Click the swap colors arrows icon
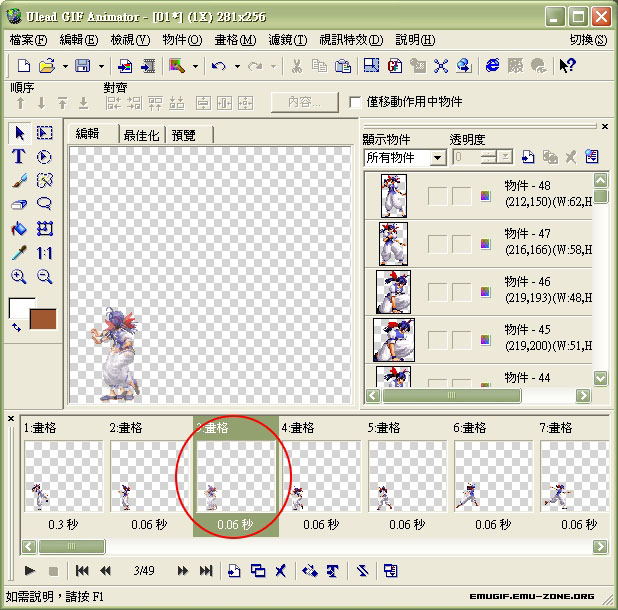The width and height of the screenshot is (618, 610). 16,327
